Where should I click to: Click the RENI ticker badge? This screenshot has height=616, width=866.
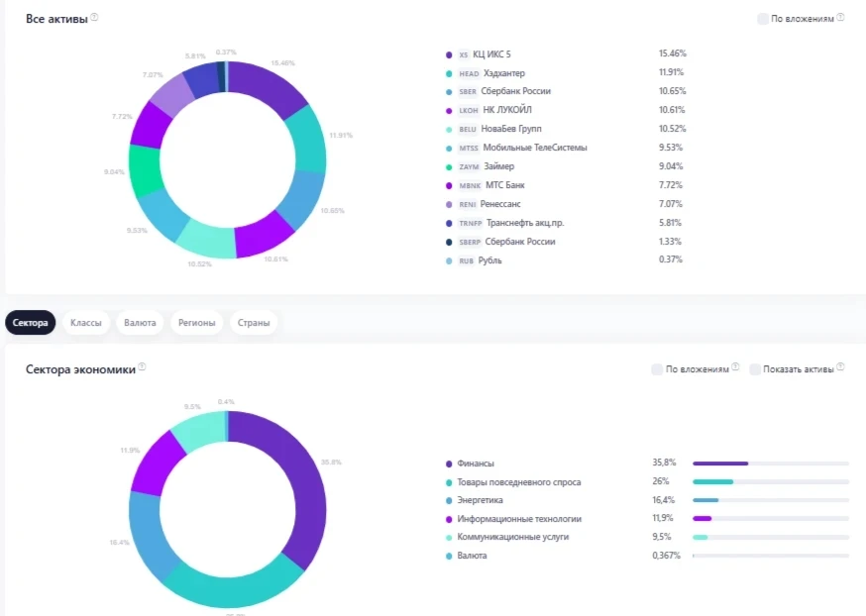(468, 204)
